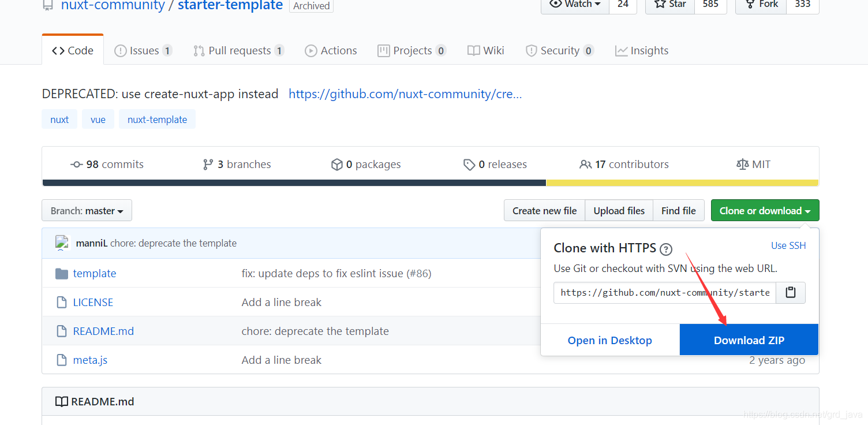Open manniL's profile link
This screenshot has height=425, width=868.
click(92, 243)
